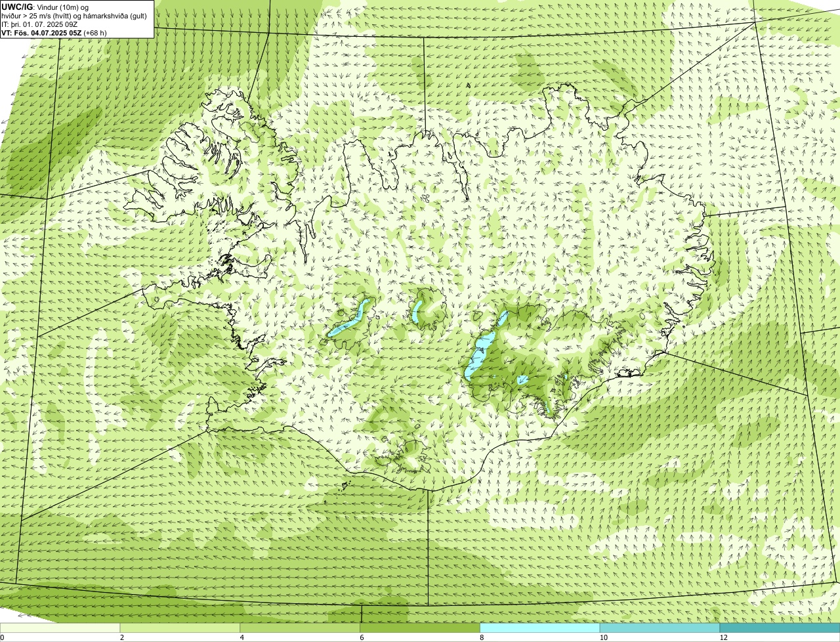Select the medium green 4–6 m/s color bar segment
This screenshot has width=840, height=642.
pos(300,628)
